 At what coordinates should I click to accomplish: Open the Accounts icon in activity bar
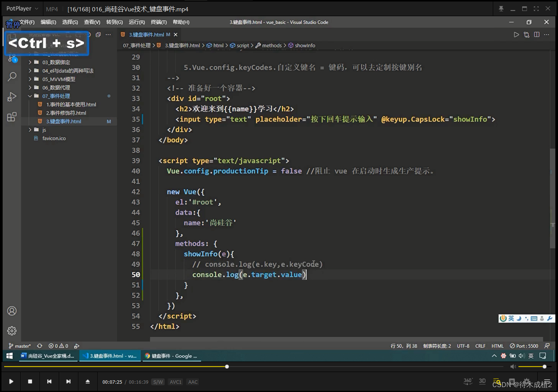(x=12, y=311)
